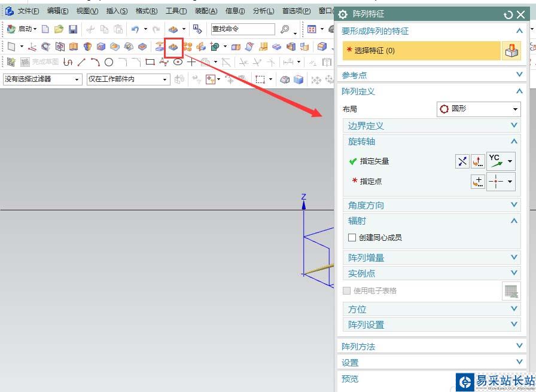This screenshot has height=392, width=536.
Task: Click the New file icon
Action: click(45, 29)
